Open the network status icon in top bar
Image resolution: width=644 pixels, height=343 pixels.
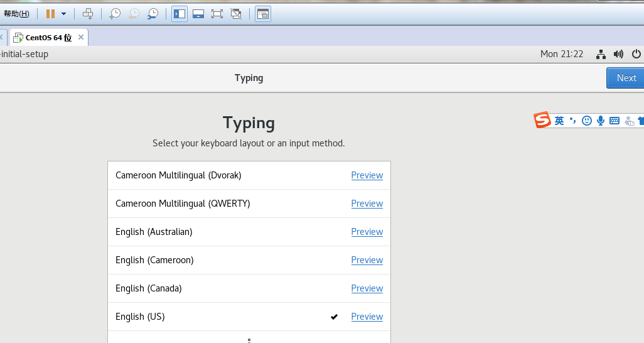(601, 54)
